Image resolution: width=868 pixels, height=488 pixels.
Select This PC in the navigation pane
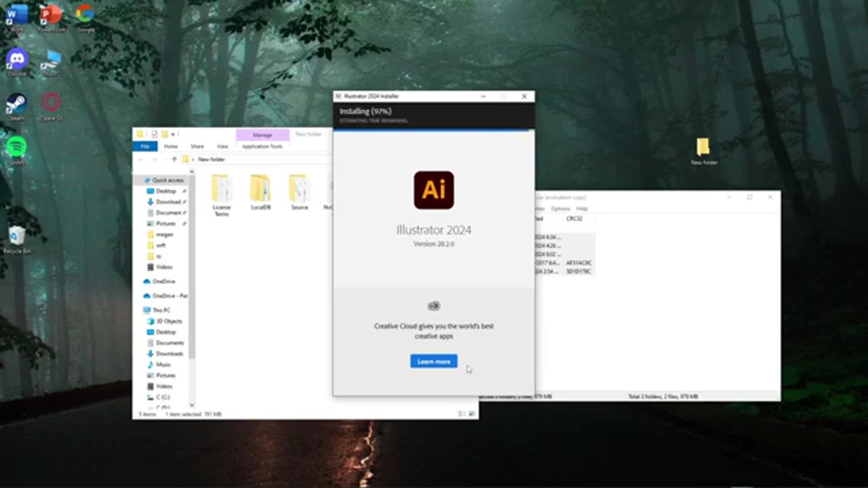(157, 310)
